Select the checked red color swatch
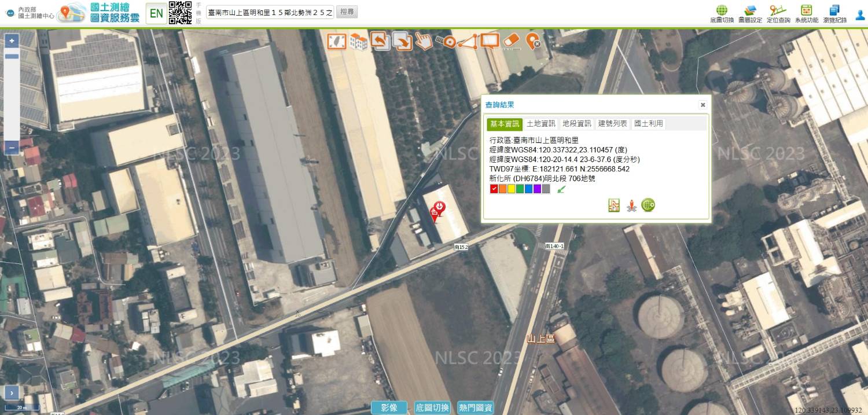The height and width of the screenshot is (415, 868). point(494,189)
